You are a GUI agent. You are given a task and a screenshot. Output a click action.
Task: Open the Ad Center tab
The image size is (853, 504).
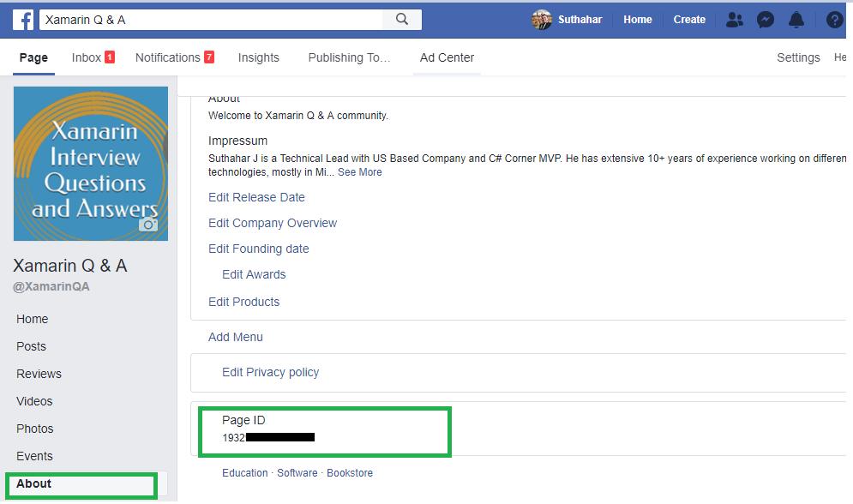[448, 57]
